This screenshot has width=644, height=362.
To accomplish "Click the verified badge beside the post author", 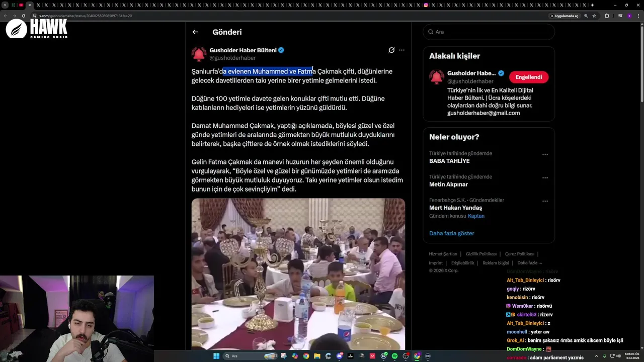I will click(281, 50).
